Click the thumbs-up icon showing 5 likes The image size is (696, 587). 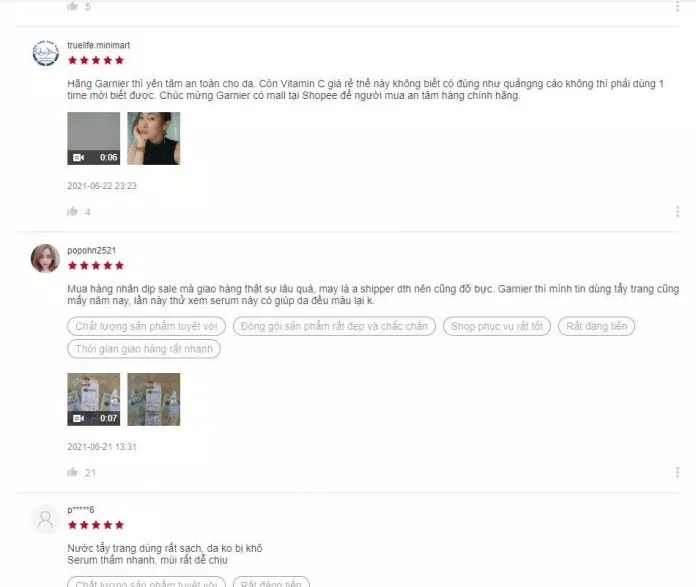pos(73,6)
